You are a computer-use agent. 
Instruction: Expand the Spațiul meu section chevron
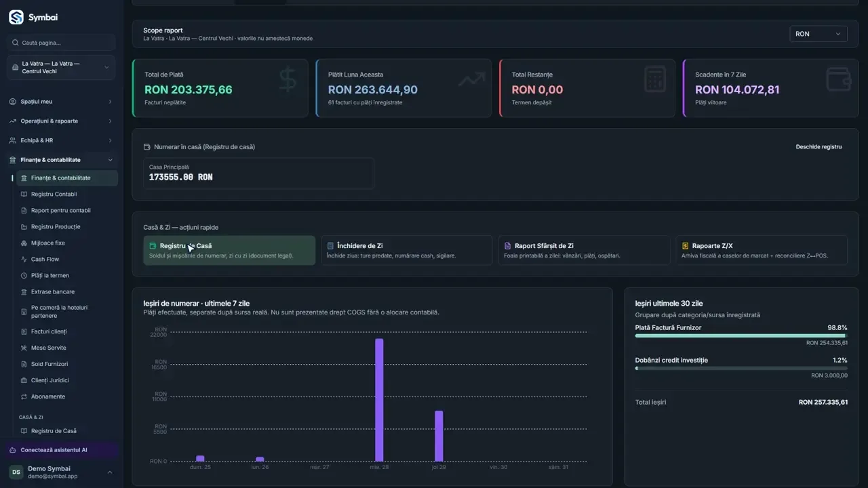coord(110,102)
